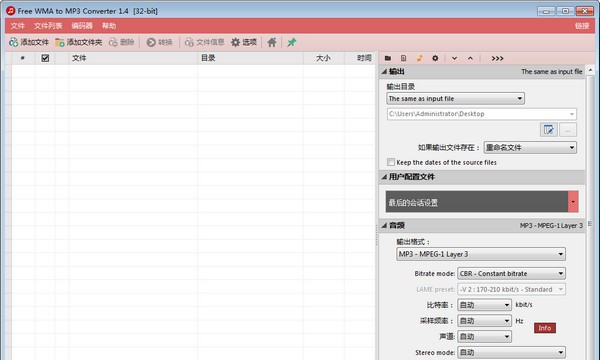Click the red Info button
This screenshot has width=600, height=360.
[x=545, y=328]
